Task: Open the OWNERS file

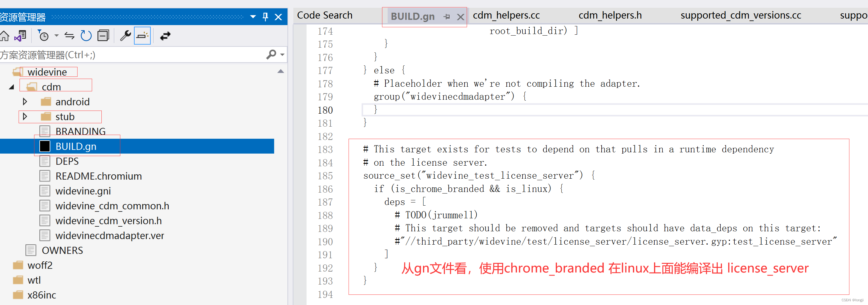Action: (x=62, y=250)
